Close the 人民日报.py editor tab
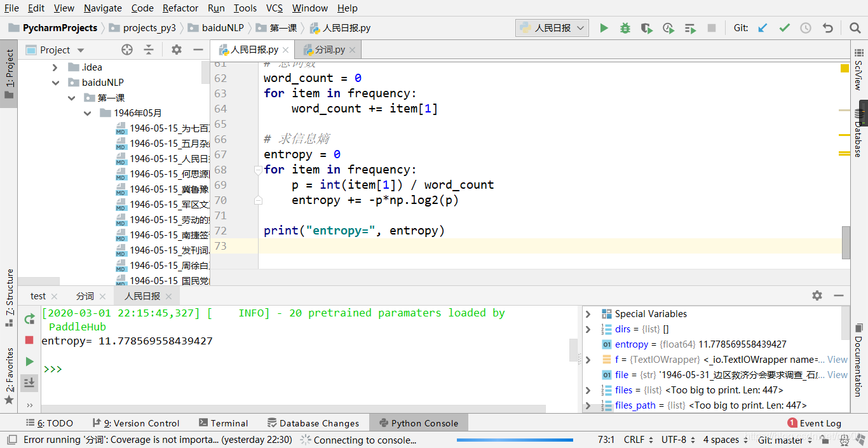Viewport: 868px width, 448px height. (286, 50)
